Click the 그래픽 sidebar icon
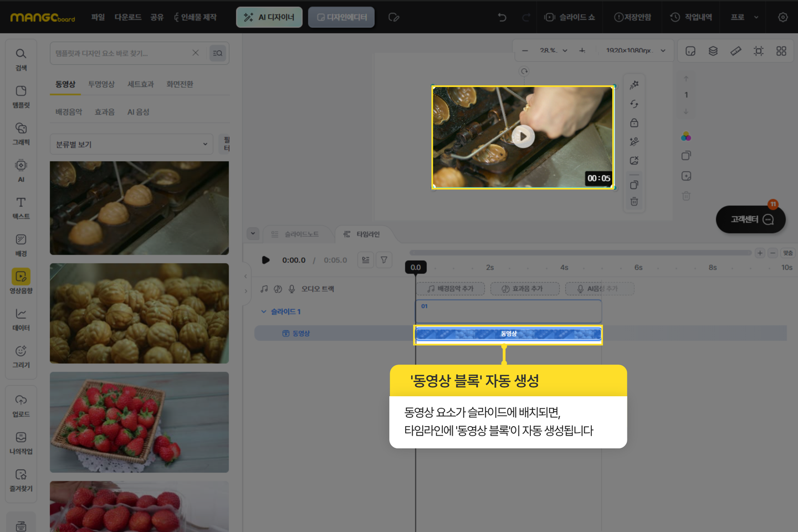Screen dimensions: 798x532 [x=21, y=134]
